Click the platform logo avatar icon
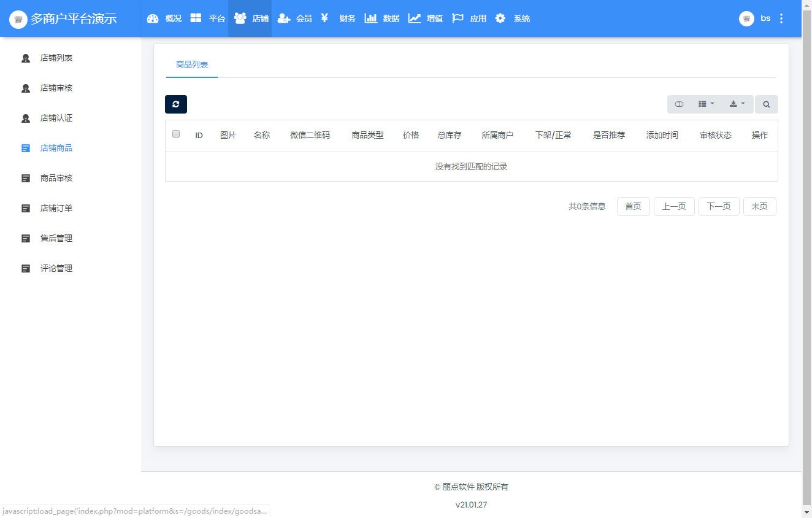This screenshot has height=518, width=812. tap(18, 19)
